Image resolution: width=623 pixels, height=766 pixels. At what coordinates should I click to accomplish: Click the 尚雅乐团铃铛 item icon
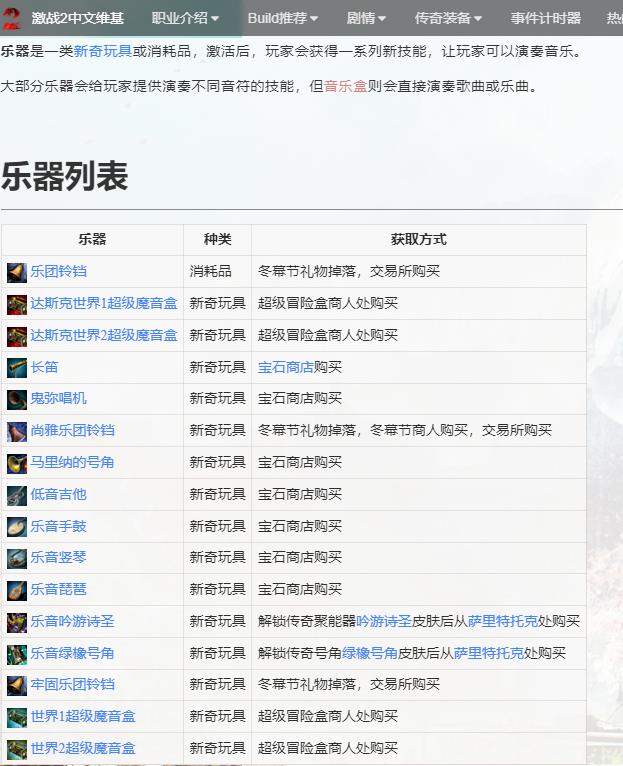tap(17, 431)
